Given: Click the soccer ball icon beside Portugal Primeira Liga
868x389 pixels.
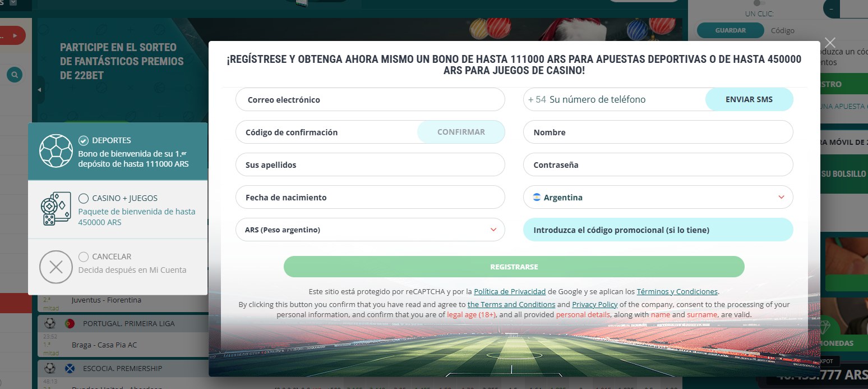Looking at the screenshot, I should click(x=50, y=323).
